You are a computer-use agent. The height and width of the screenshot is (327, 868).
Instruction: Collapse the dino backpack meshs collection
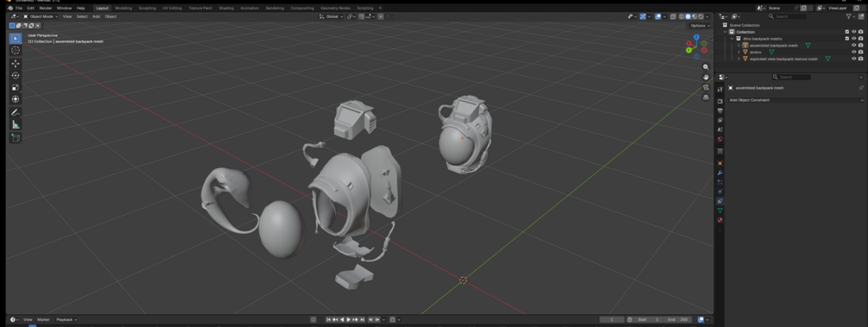[732, 39]
